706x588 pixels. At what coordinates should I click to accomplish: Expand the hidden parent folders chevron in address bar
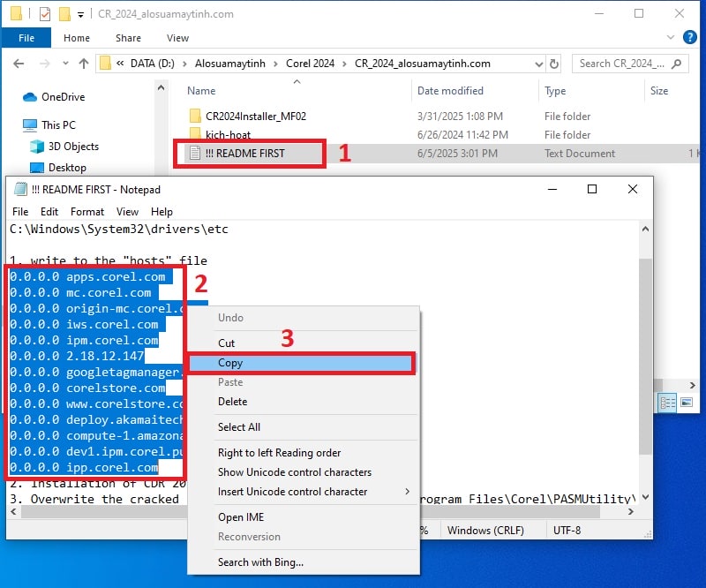120,64
